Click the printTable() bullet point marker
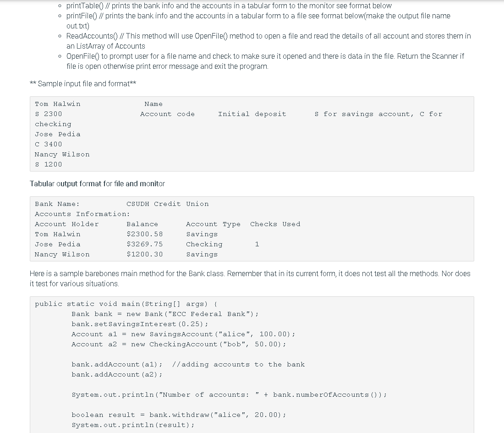This screenshot has width=504, height=433. tap(60, 6)
